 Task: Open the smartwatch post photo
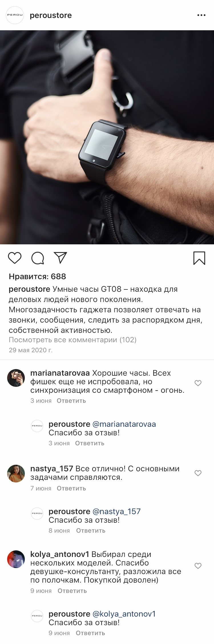[x=107, y=137]
